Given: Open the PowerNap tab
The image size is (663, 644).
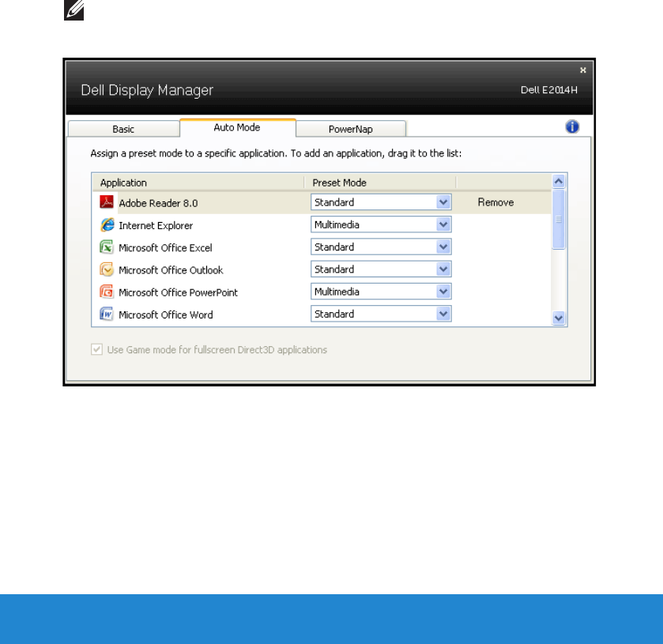Looking at the screenshot, I should pyautogui.click(x=351, y=129).
